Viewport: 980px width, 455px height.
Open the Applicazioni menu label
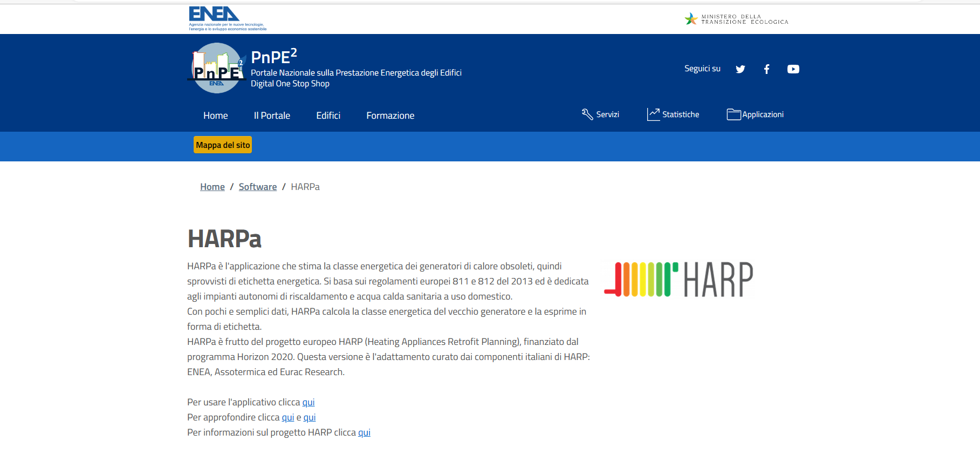(x=763, y=114)
